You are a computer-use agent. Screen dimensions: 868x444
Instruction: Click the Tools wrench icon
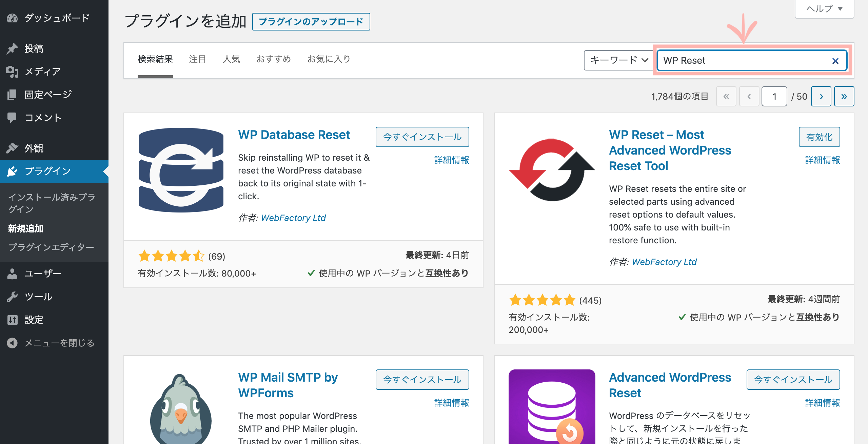12,297
